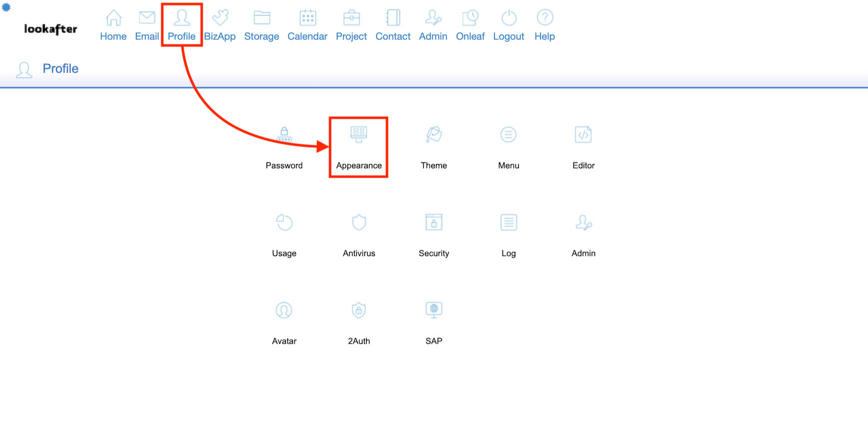Open the Editor code icon
This screenshot has height=443, width=868.
coord(583,135)
